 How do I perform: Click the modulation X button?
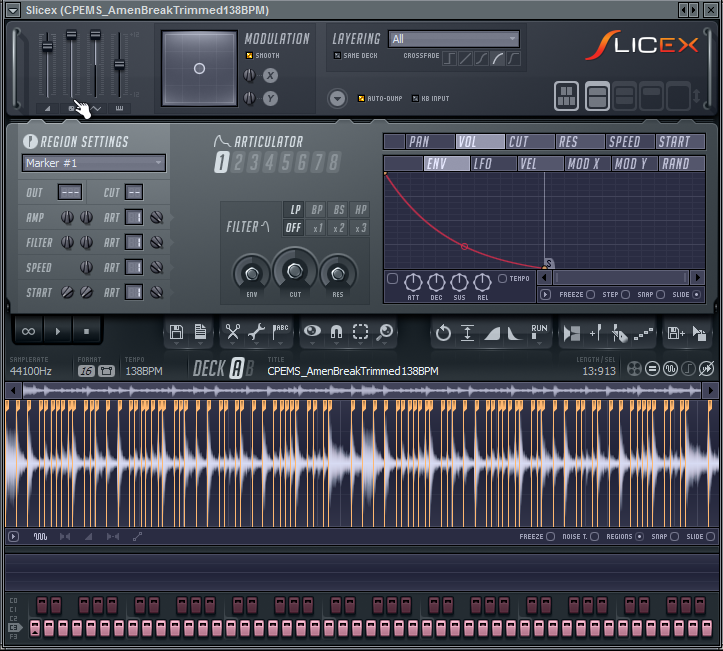pos(270,76)
